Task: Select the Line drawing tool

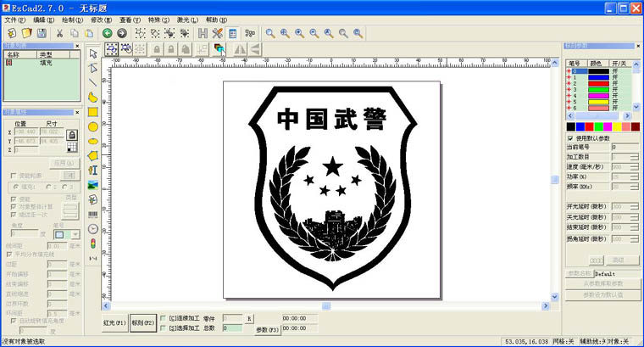Action: tap(93, 82)
